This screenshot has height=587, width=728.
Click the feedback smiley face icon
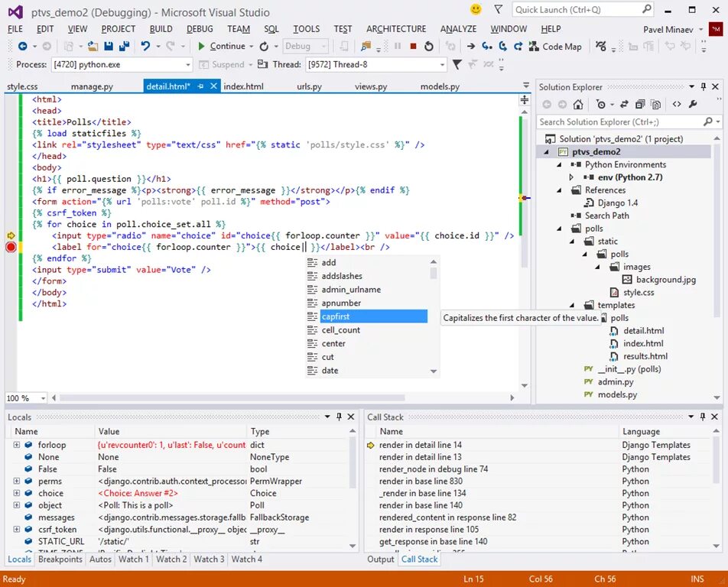[476, 9]
